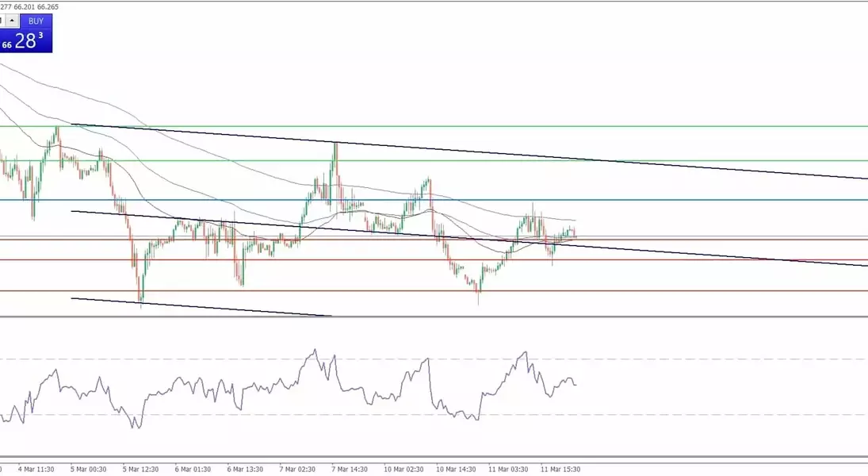Click the 11 Mar 15:30 time label

click(560, 469)
